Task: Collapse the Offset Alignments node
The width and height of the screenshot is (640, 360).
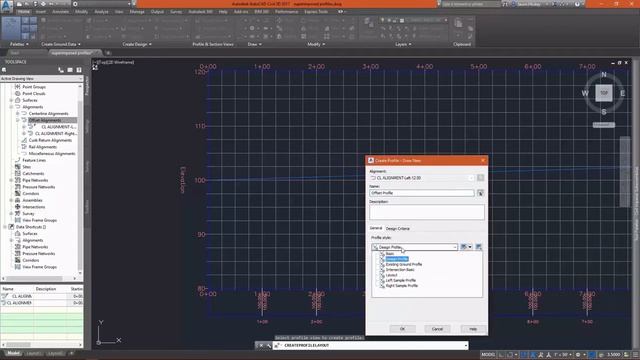Action: point(18,120)
